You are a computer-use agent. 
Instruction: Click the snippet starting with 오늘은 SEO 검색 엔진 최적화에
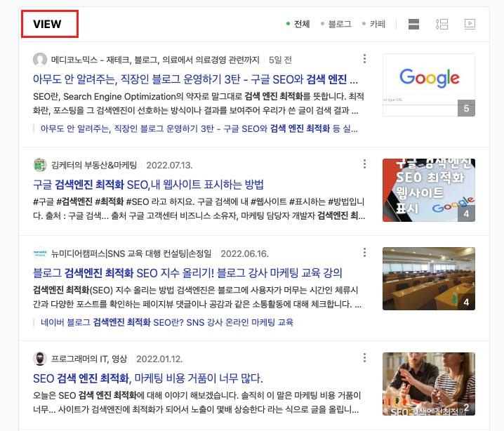coord(197,402)
